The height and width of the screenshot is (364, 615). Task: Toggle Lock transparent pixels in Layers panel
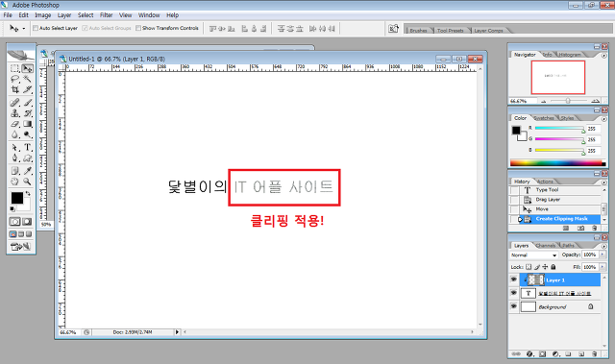click(x=529, y=267)
